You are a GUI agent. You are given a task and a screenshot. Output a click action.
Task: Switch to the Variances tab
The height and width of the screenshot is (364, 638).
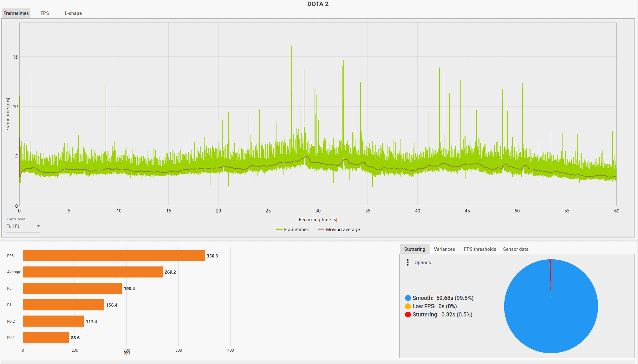pos(444,249)
